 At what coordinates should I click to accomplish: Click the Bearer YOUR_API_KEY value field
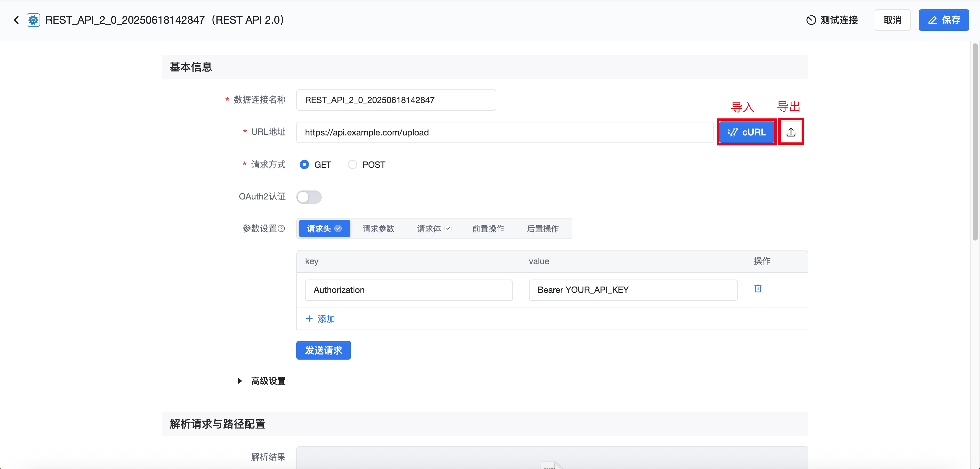pyautogui.click(x=633, y=290)
